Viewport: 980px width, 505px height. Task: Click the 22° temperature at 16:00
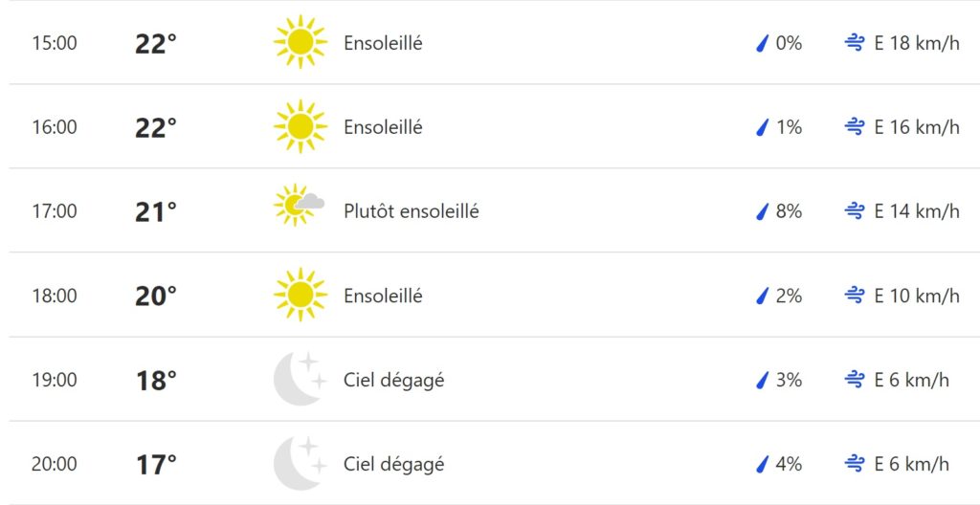coord(156,127)
